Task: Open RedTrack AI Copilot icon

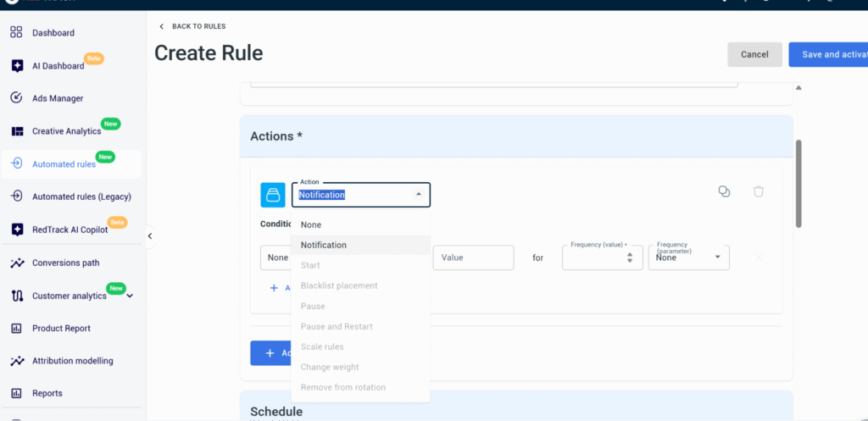Action: [17, 230]
